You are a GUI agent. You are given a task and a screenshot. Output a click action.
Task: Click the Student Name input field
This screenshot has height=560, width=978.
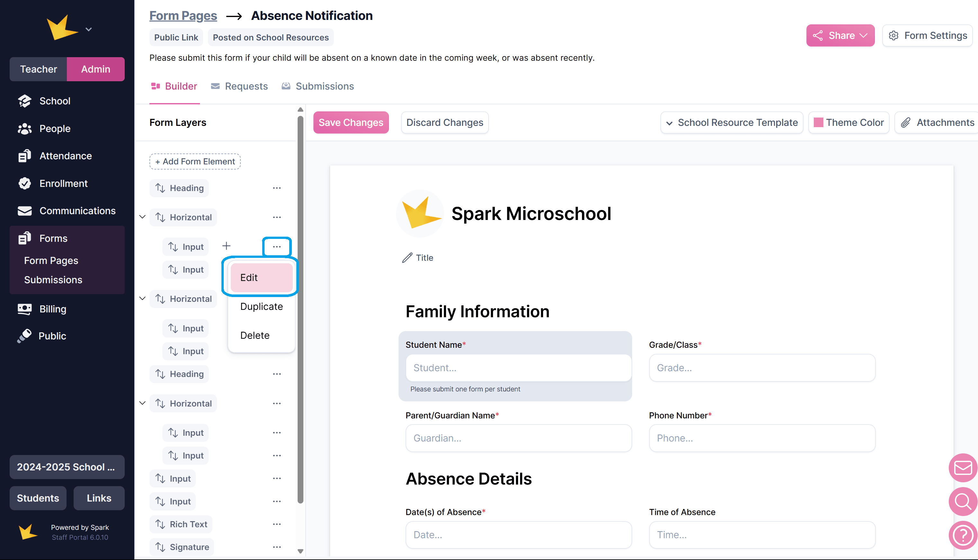518,368
